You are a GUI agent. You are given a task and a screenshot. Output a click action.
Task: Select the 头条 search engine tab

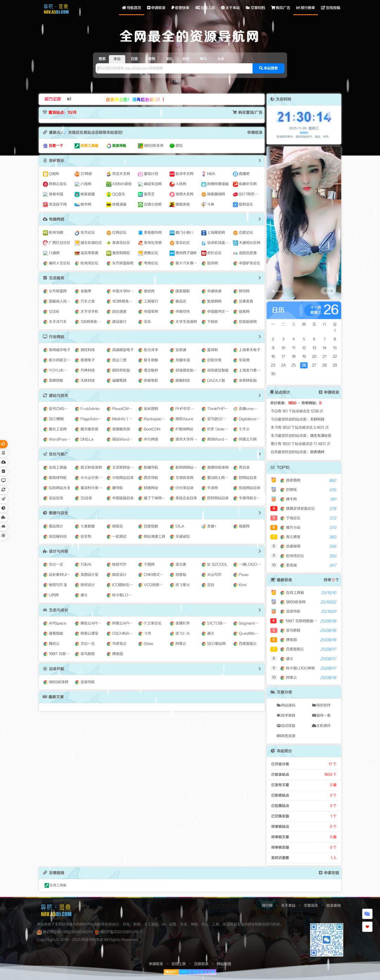tap(221, 59)
